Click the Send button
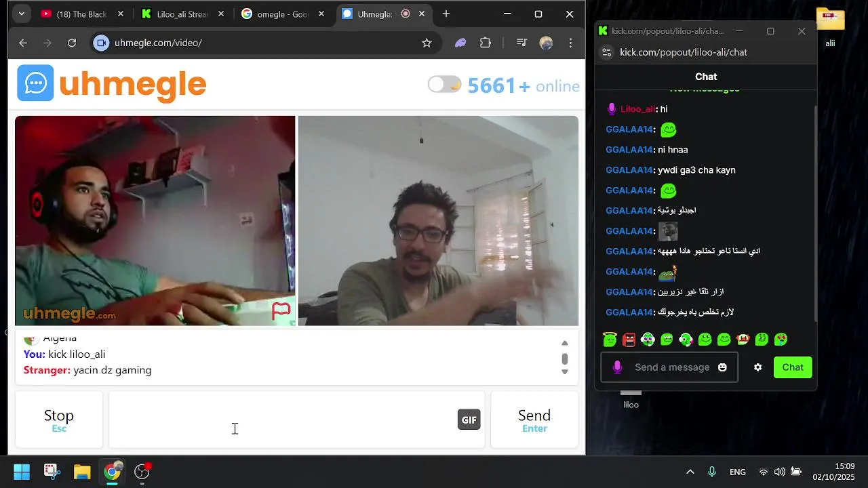 534,420
